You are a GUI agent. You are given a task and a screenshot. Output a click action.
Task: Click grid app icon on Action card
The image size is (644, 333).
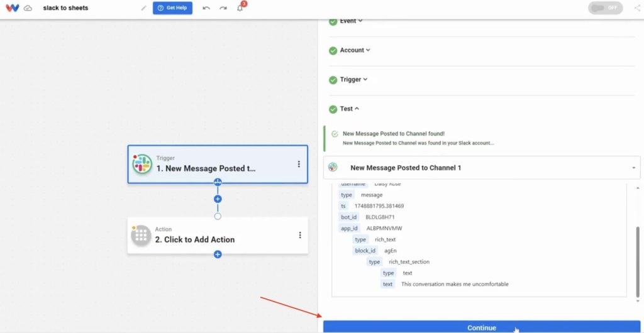(x=141, y=236)
